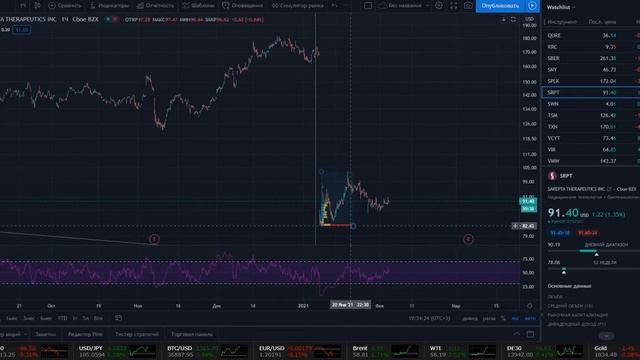Select SBER in the watchlist
640x360 pixels.
tap(591, 58)
